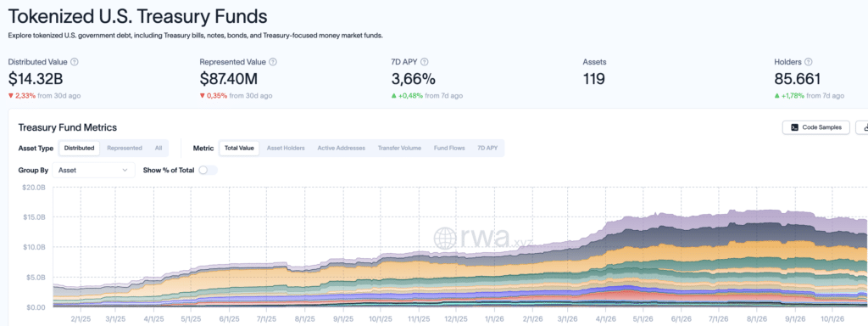
Task: Select Represented asset type
Action: [125, 148]
